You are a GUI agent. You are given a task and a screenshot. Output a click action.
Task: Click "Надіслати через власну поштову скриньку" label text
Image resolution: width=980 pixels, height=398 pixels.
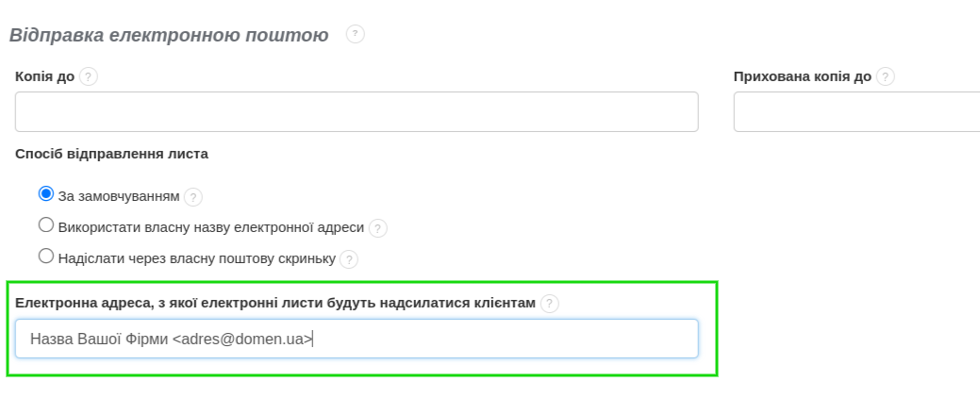196,257
